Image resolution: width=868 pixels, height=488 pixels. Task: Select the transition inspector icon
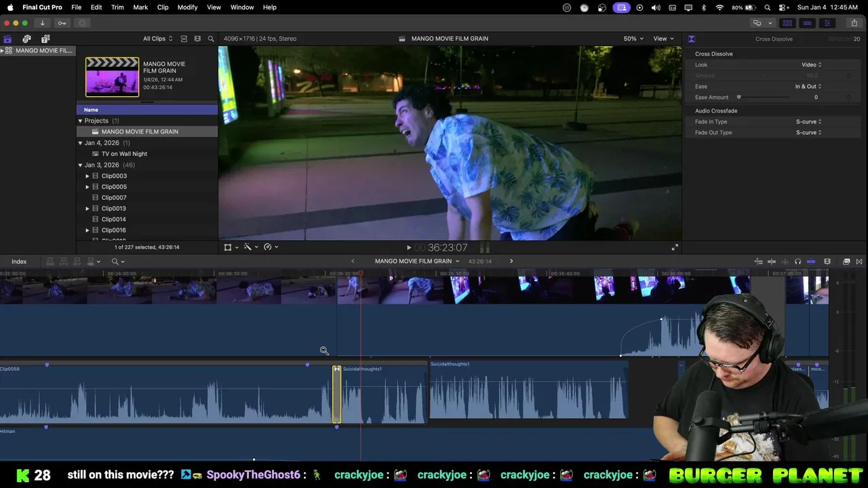coord(691,39)
